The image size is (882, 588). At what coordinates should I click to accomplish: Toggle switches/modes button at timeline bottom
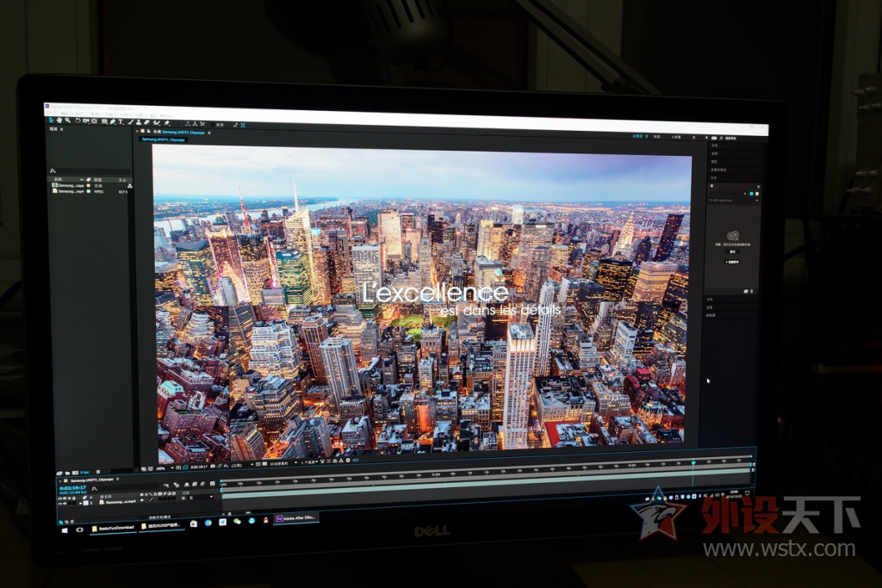coord(159,517)
